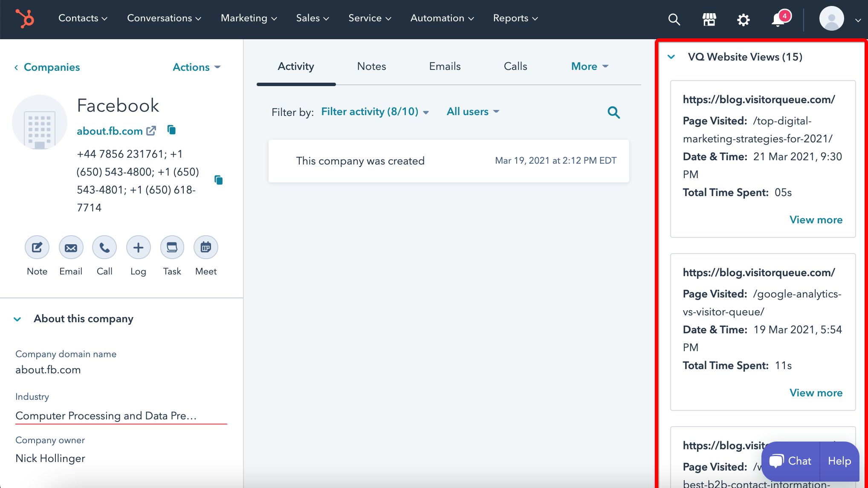Open HubSpot settings gear

click(x=743, y=20)
